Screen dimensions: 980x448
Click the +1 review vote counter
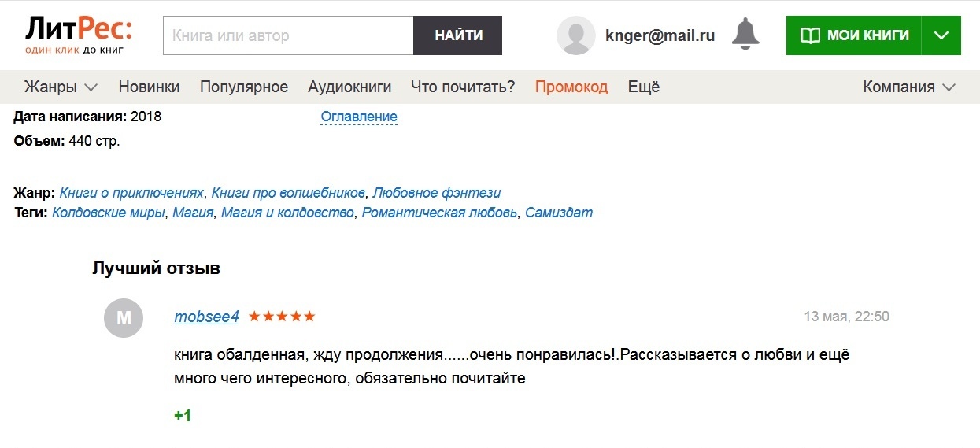click(183, 416)
